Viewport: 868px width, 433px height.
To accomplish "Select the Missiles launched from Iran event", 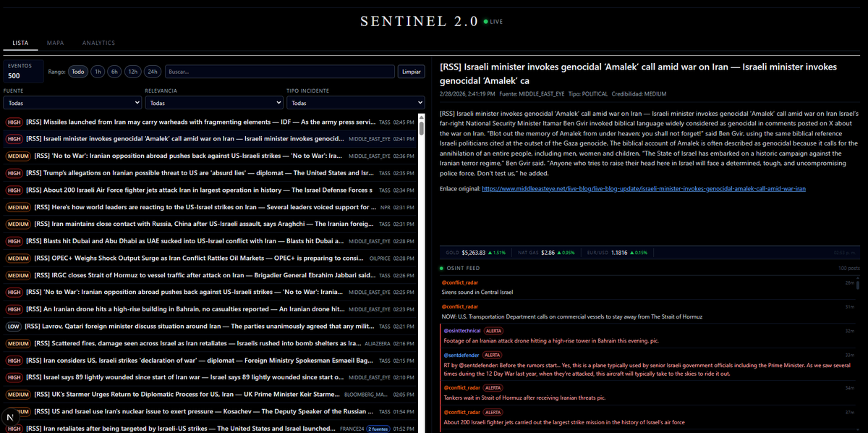I will pos(210,122).
